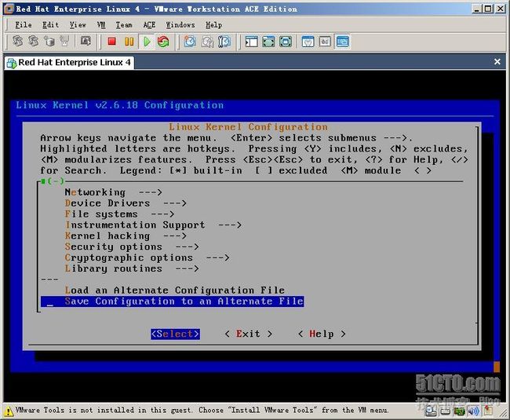Toggle the sidebar show/hide toolbar icon
Screen dimensions: 510x420
[251, 42]
